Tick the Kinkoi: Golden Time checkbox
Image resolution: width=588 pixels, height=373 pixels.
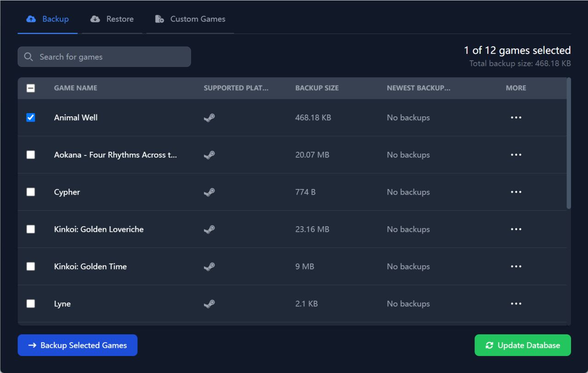coord(31,267)
